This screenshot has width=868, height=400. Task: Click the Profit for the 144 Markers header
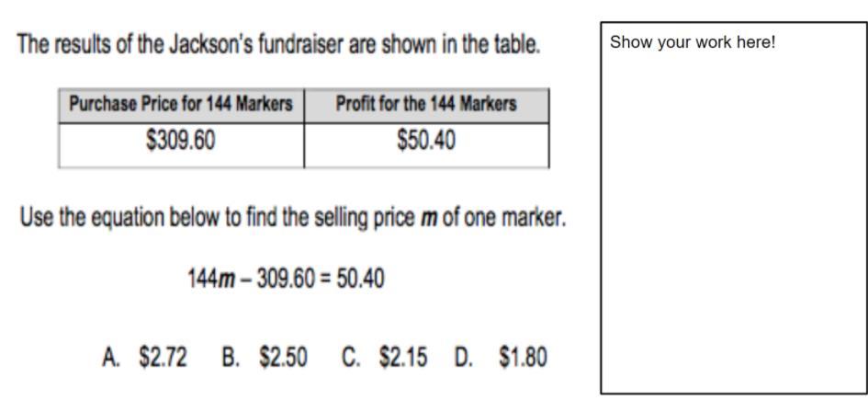coord(426,104)
